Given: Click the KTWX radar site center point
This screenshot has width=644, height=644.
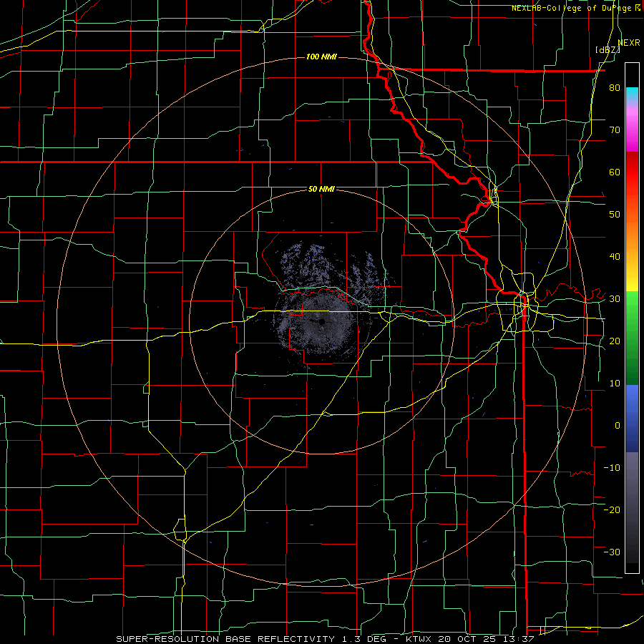Looking at the screenshot, I should [x=321, y=321].
